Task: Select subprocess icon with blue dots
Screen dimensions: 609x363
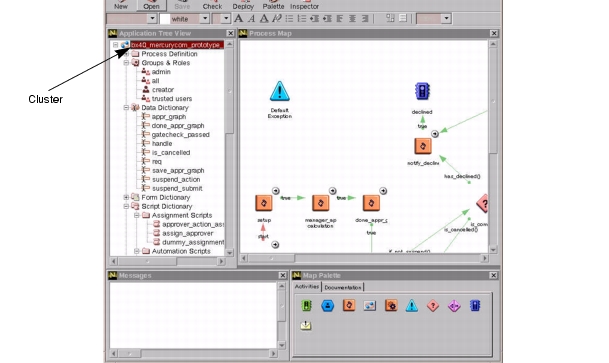Action: [x=369, y=306]
